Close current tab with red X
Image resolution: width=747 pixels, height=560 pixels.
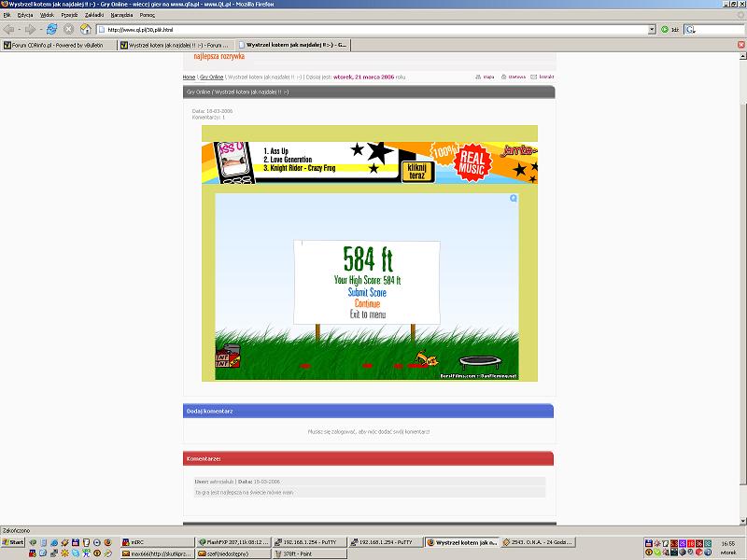click(x=740, y=45)
